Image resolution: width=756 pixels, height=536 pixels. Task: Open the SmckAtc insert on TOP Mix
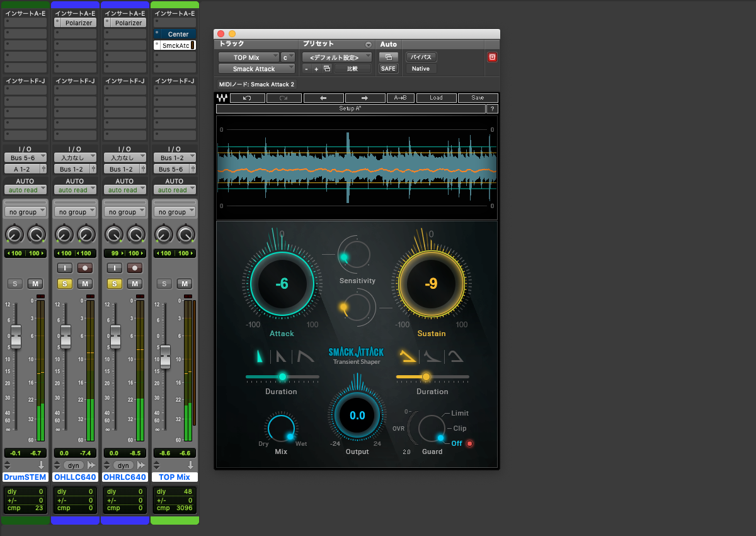[175, 45]
